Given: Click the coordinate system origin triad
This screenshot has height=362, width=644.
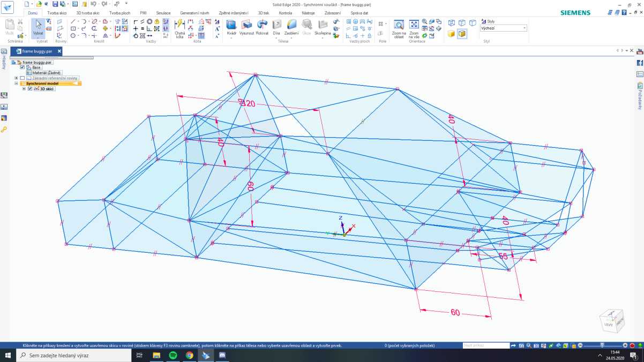Looking at the screenshot, I should pos(343,233).
